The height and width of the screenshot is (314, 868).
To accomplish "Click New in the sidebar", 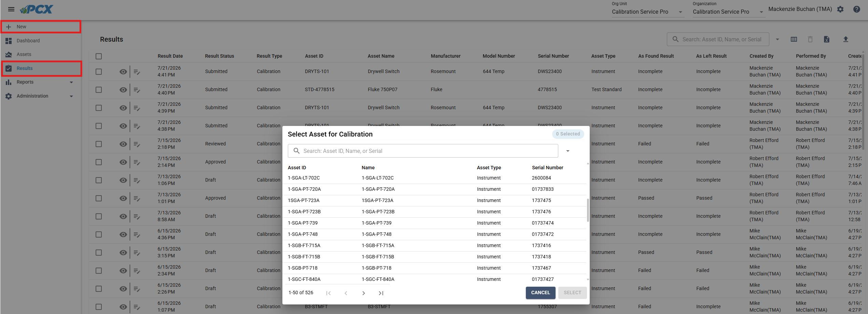I will 41,27.
